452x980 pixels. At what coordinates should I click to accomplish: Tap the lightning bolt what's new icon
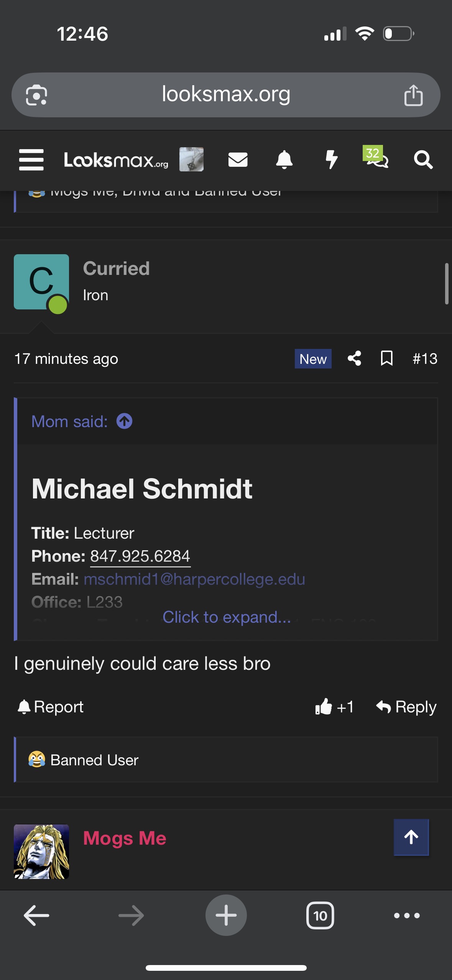coord(331,159)
